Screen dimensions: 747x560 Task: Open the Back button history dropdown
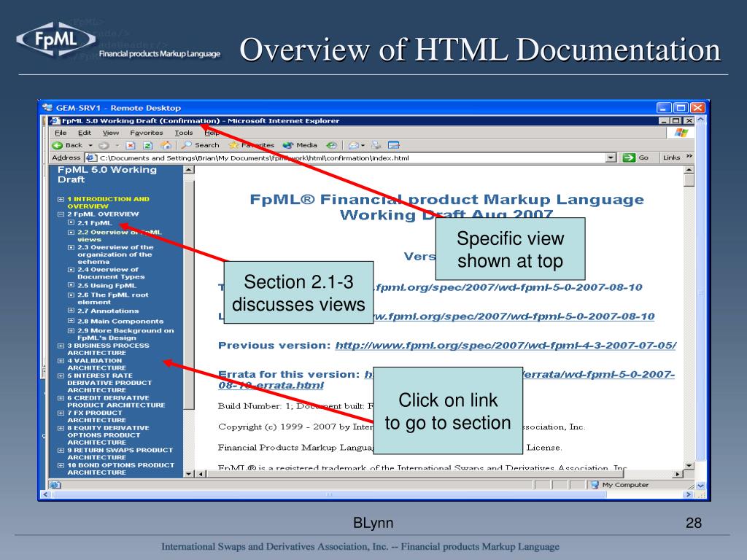tap(90, 145)
